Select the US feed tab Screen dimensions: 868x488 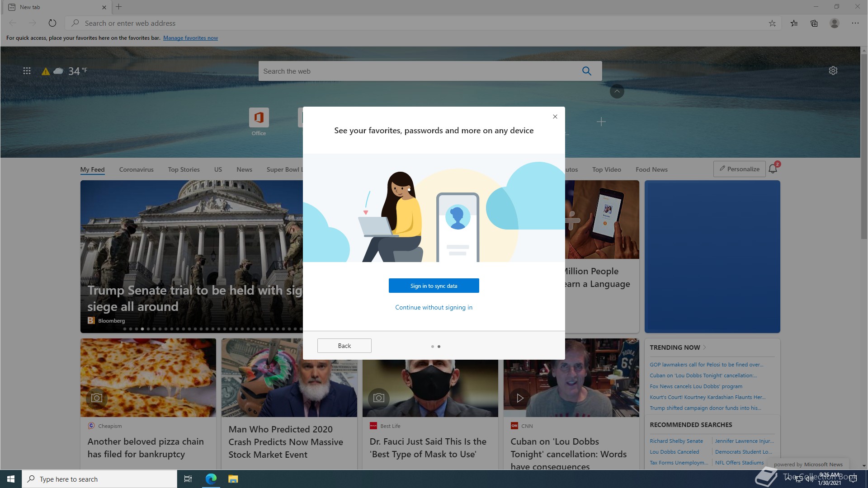pos(218,169)
